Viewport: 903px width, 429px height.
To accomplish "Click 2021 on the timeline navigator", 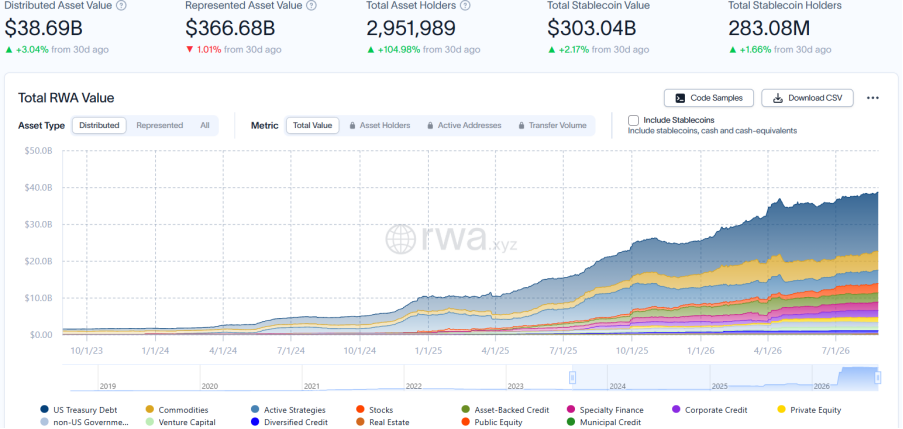I will 312,386.
